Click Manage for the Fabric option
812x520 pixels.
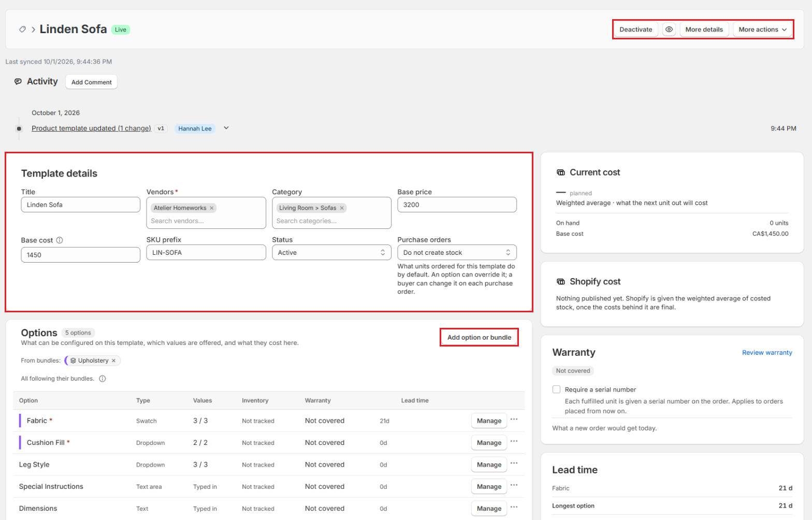489,421
